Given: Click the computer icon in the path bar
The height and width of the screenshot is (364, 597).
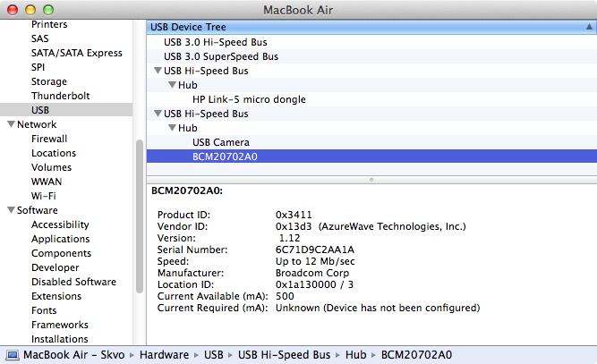Looking at the screenshot, I should 13,354.
